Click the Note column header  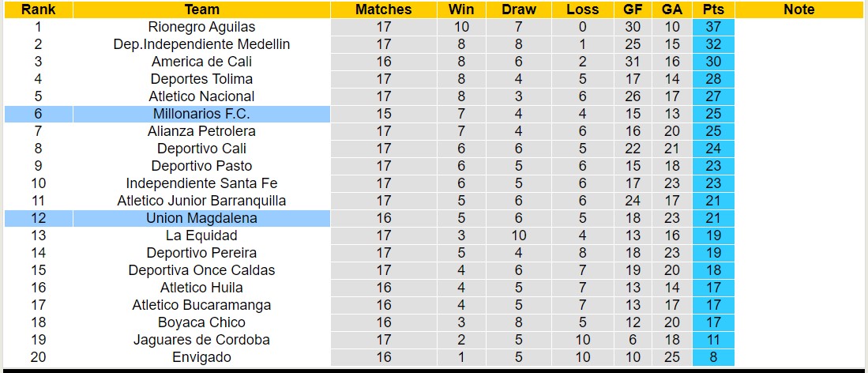tap(799, 9)
